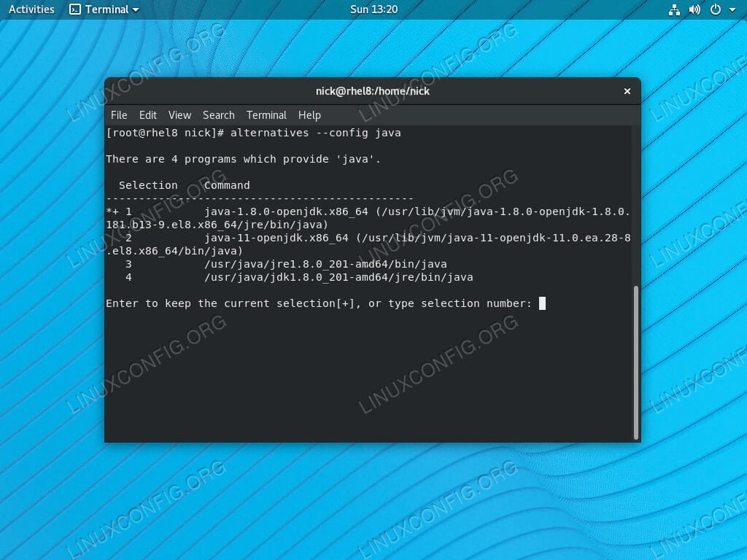Open the network status icon
The width and height of the screenshot is (747, 560).
click(674, 9)
